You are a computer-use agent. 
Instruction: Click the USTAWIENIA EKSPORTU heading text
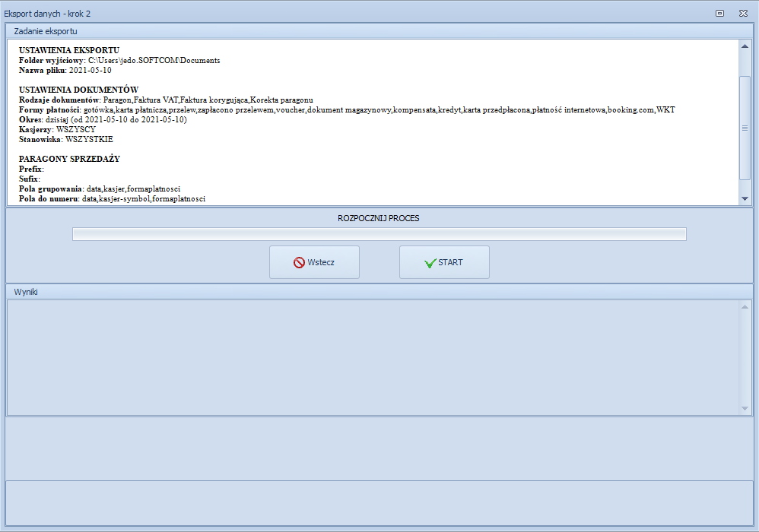pos(69,50)
